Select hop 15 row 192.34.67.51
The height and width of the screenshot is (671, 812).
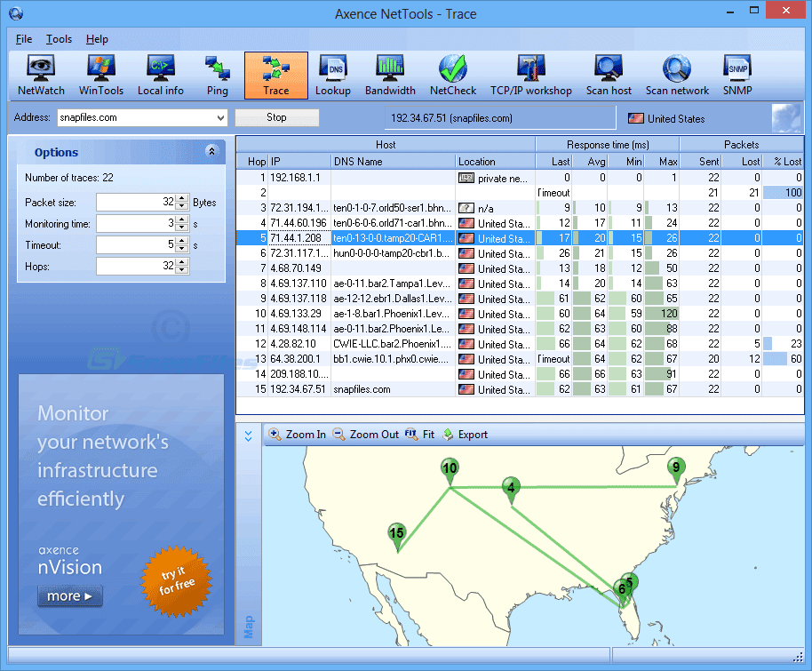tap(520, 389)
